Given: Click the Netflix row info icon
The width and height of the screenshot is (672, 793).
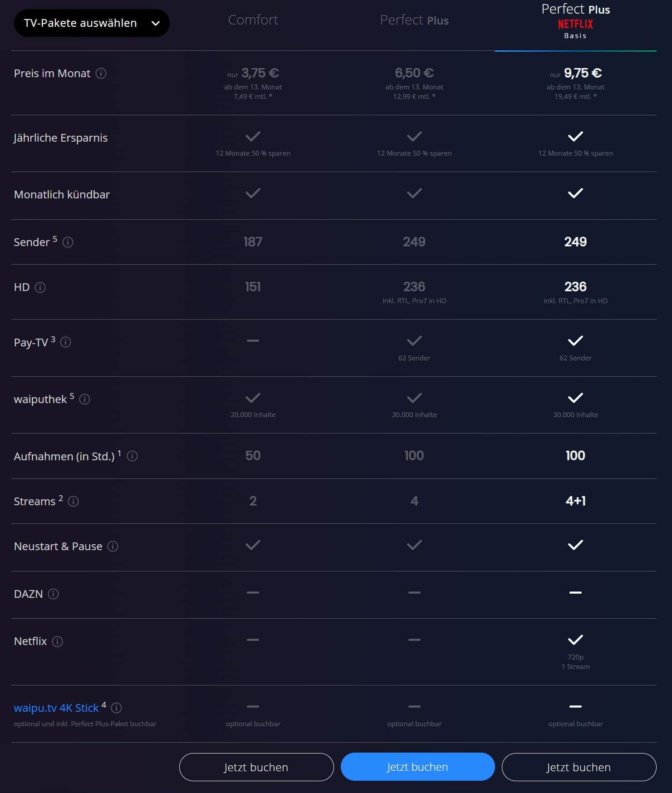Looking at the screenshot, I should click(57, 641).
